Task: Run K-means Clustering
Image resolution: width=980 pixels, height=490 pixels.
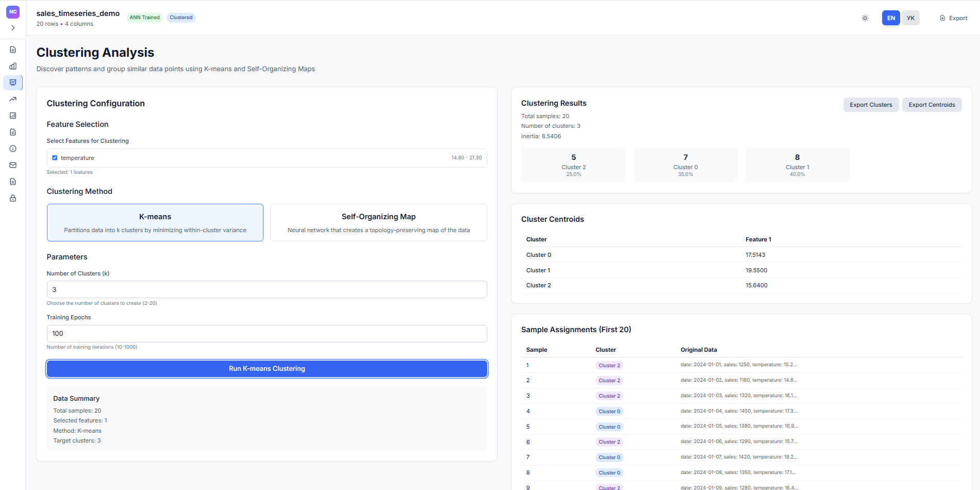Action: pos(267,369)
